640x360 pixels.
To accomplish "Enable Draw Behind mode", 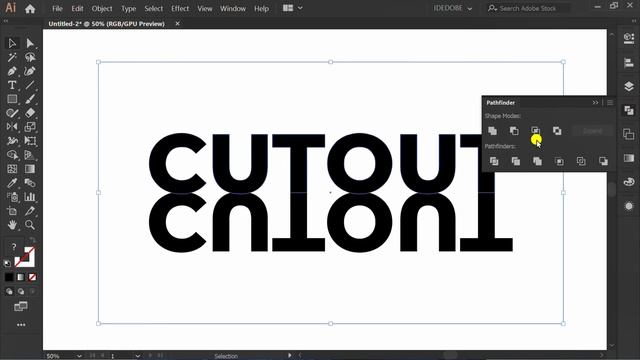I will 20,291.
